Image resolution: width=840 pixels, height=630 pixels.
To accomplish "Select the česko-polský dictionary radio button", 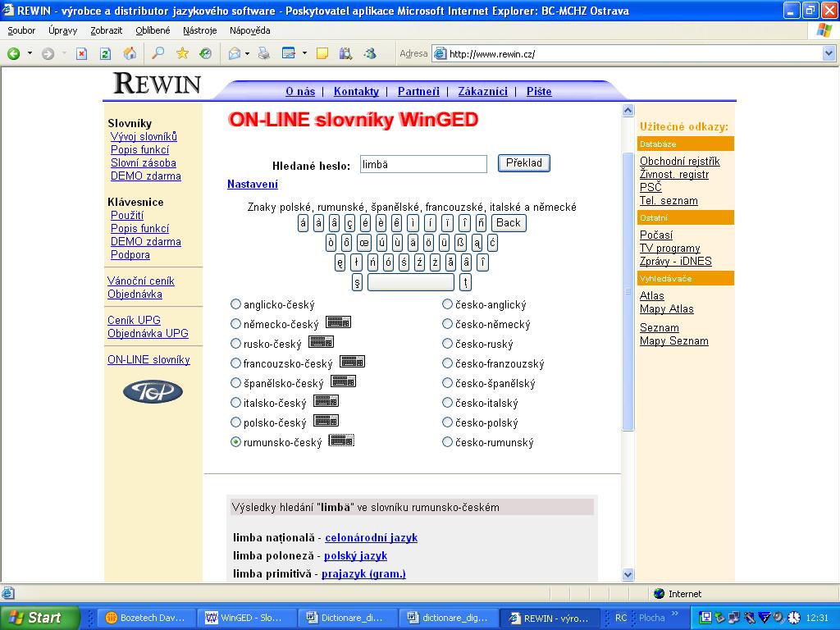I will 447,422.
